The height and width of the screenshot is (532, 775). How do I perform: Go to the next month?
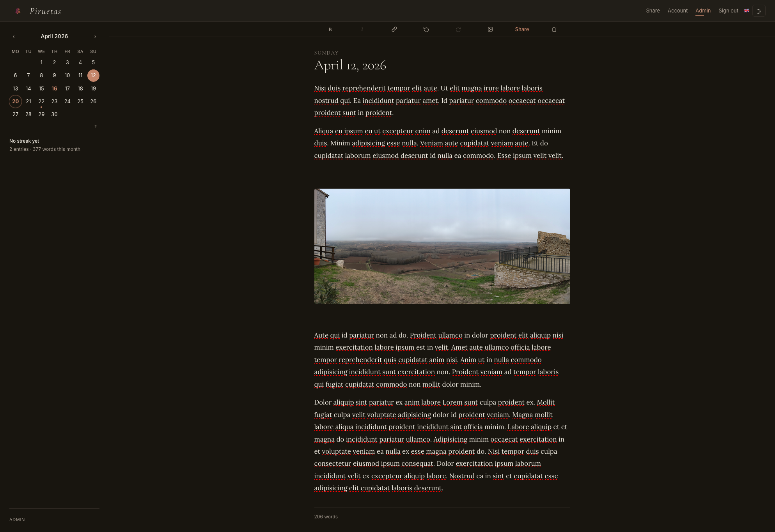(95, 36)
